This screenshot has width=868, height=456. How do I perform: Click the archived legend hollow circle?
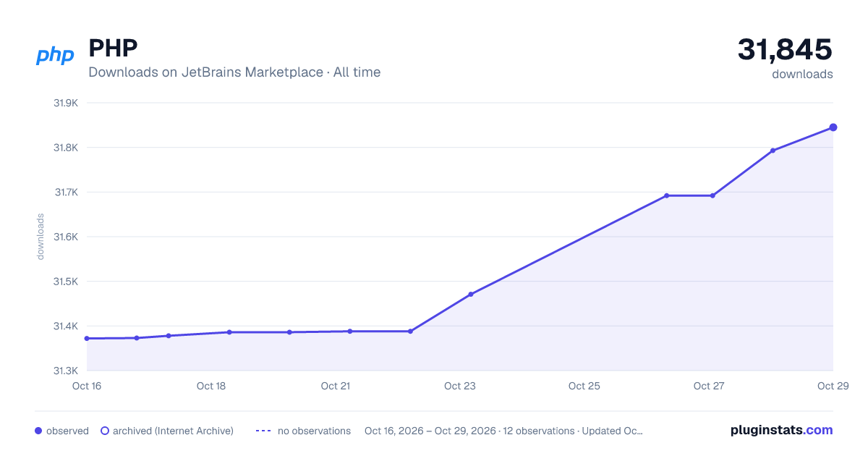click(105, 431)
